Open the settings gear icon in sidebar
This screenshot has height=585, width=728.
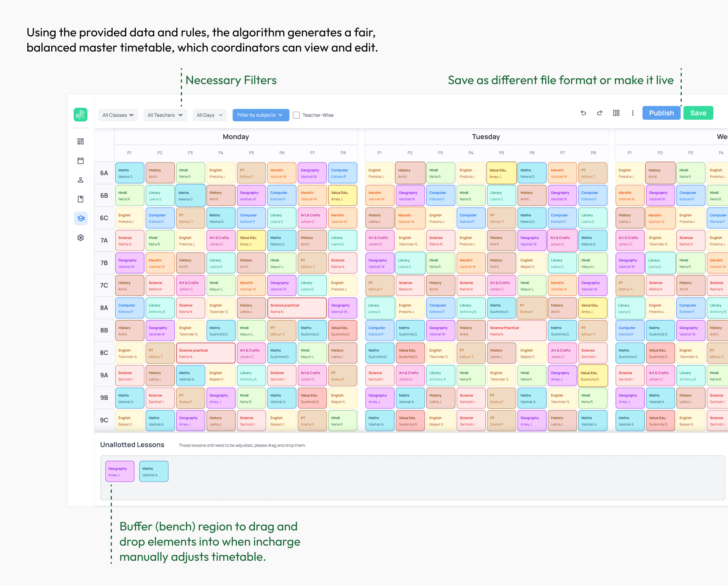pos(80,238)
